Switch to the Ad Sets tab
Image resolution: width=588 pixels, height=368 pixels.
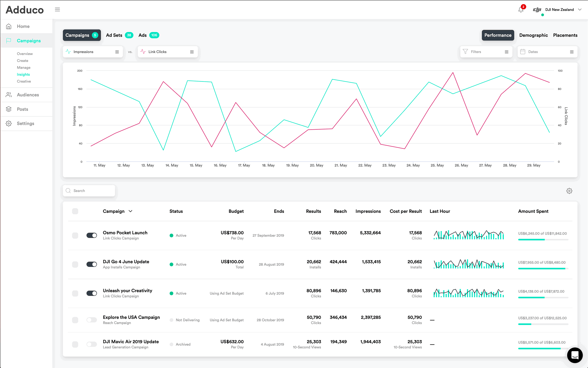point(119,35)
